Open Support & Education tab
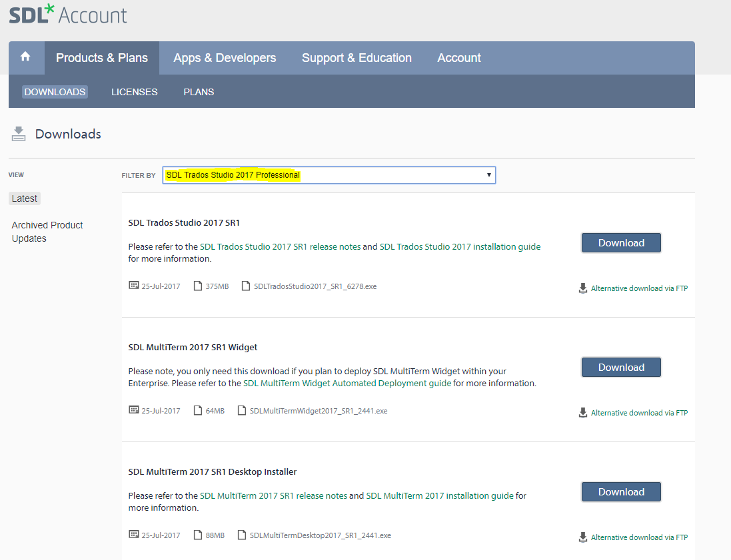Viewport: 731px width, 560px height. [x=357, y=58]
